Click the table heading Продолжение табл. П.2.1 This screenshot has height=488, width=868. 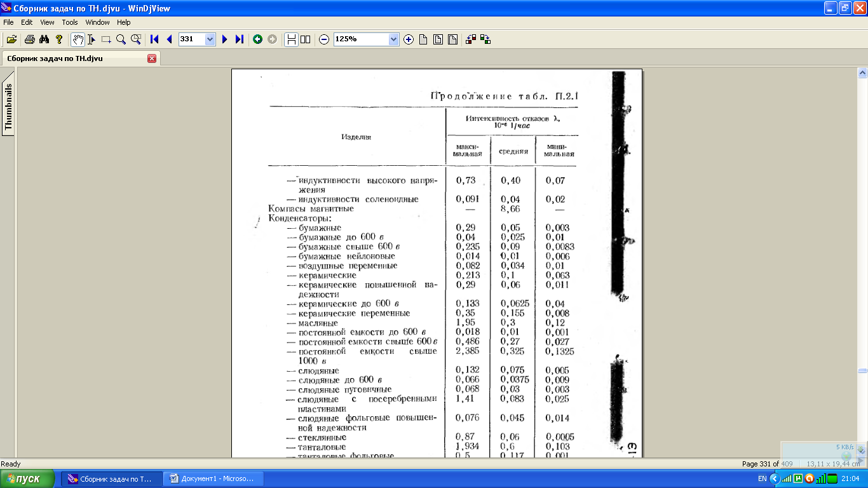click(504, 97)
